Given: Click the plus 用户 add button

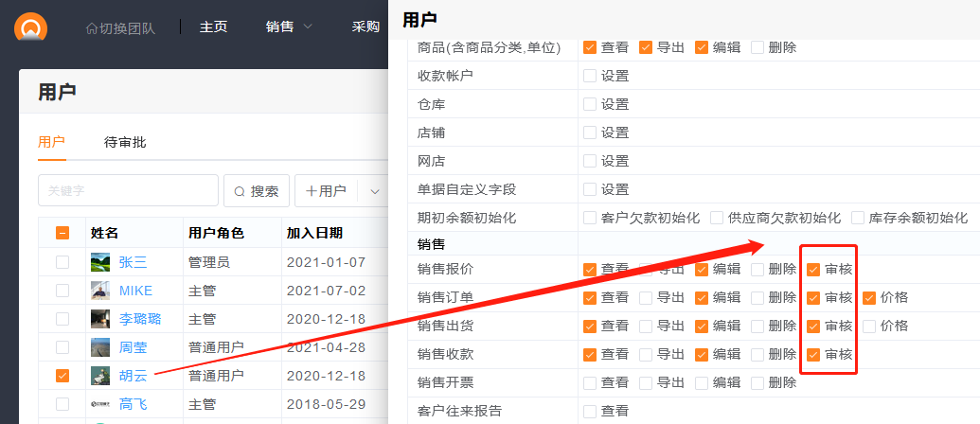Looking at the screenshot, I should coord(326,191).
